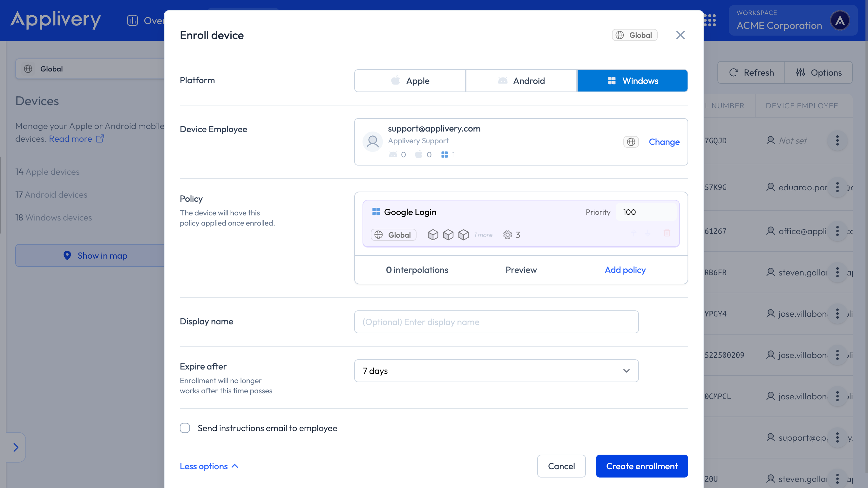
Task: Enable Send instructions email to employee
Action: coord(185,428)
